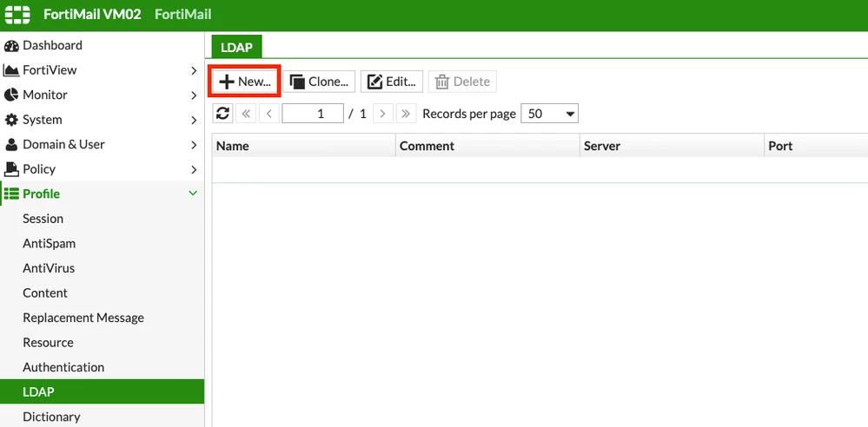Click the FortiMail product label
The image size is (868, 427).
(183, 15)
